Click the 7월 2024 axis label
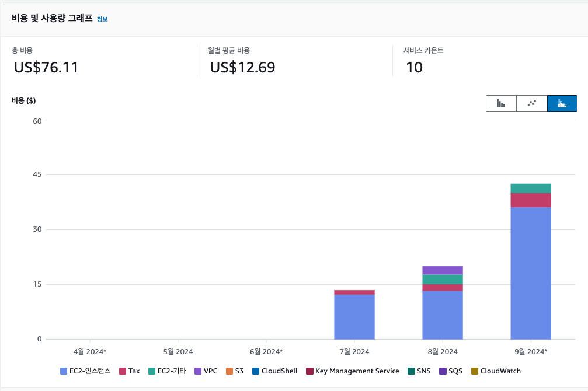This screenshot has width=588, height=391. (x=354, y=352)
